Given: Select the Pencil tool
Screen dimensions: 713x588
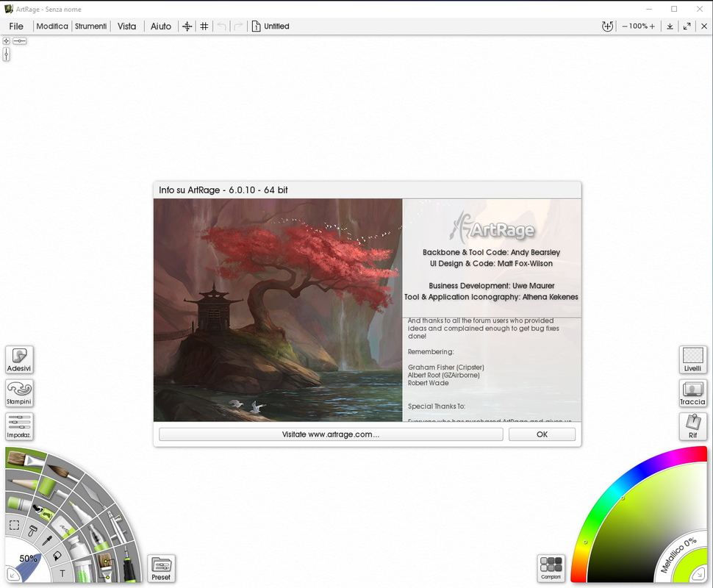Looking at the screenshot, I should 24,484.
